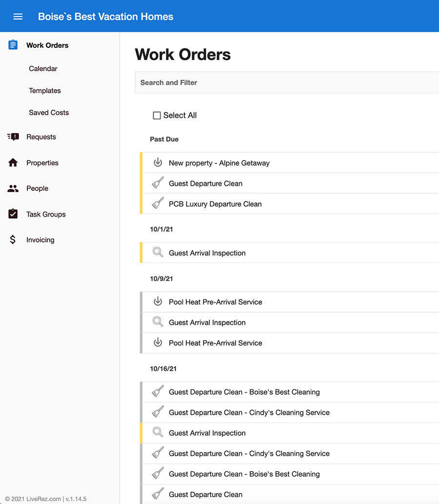Go to Invoicing page
439x504 pixels.
tap(40, 240)
